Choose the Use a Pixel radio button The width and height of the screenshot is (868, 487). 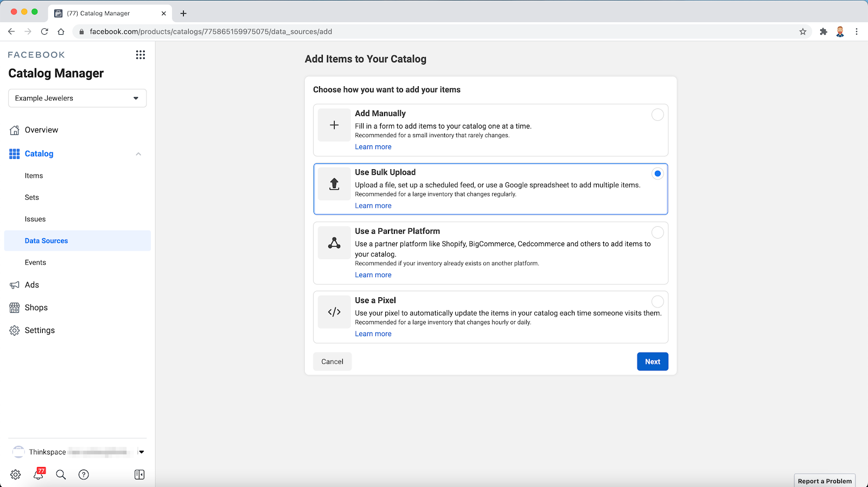click(658, 302)
